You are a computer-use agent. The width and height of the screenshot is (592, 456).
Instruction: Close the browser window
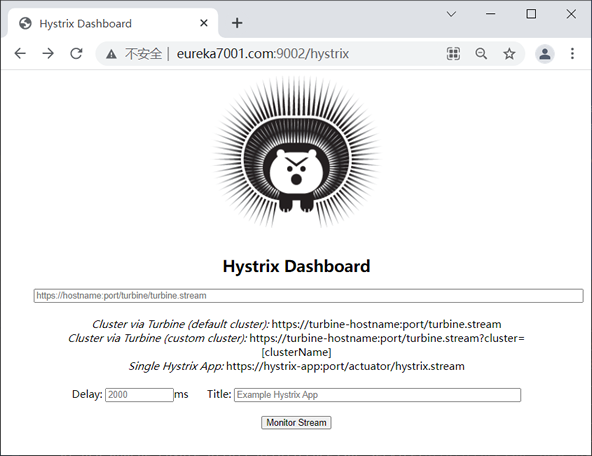point(571,14)
